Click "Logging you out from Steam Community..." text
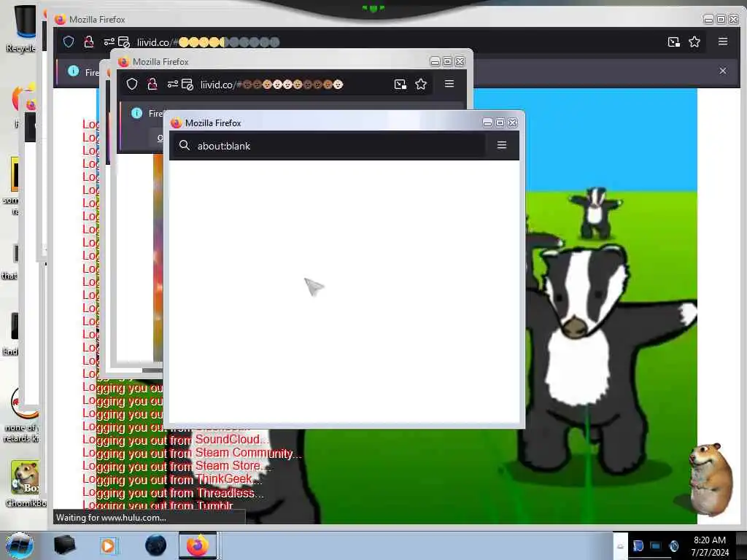The image size is (747, 560). coord(192,453)
